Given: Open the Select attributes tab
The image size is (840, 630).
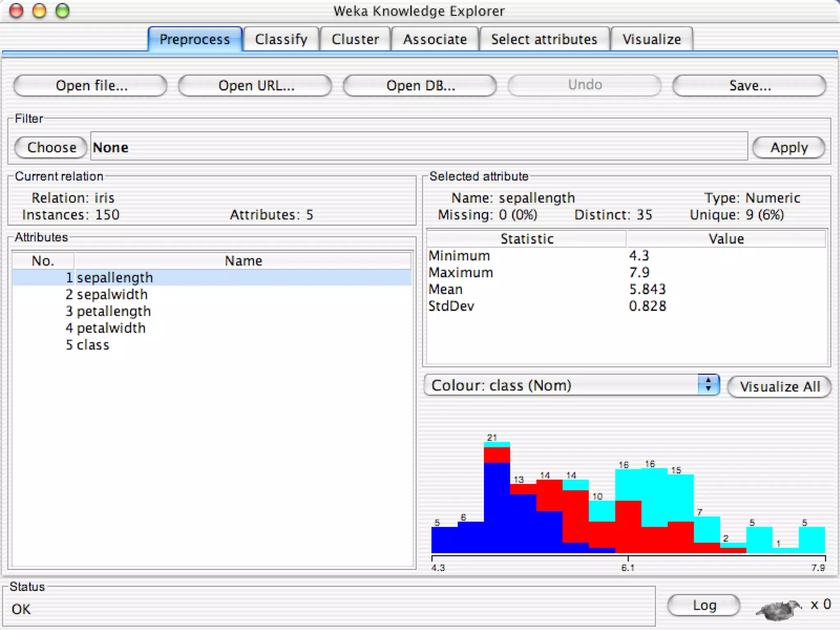Looking at the screenshot, I should pyautogui.click(x=544, y=39).
